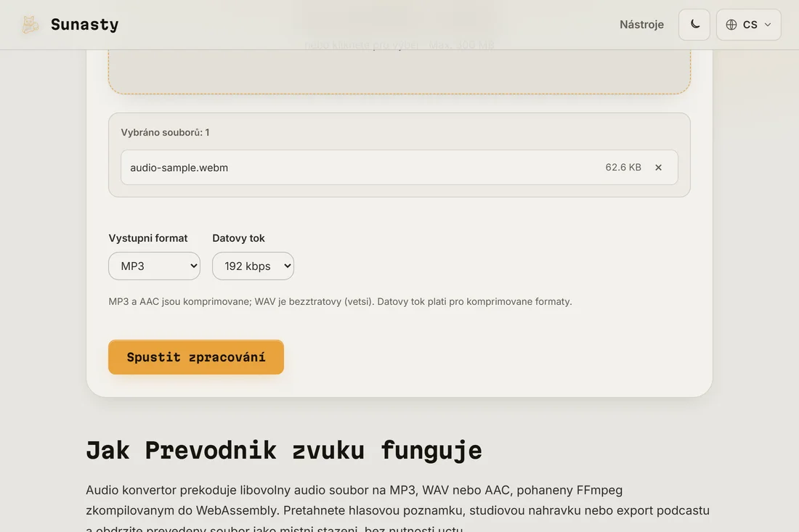Open the Sunasty home link text
799x532 pixels.
click(84, 25)
